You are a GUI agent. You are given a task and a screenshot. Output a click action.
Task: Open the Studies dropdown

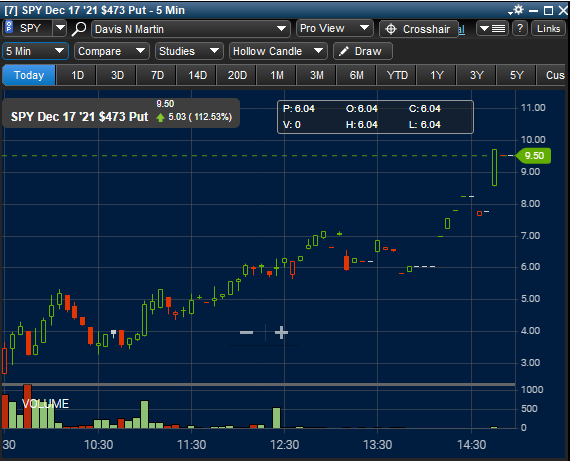coord(189,51)
